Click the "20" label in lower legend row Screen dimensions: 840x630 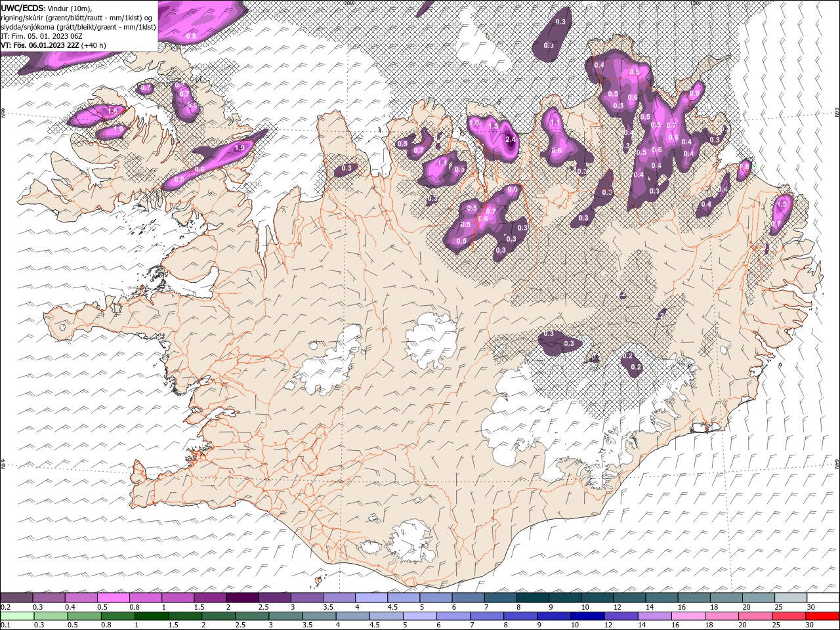click(x=743, y=625)
